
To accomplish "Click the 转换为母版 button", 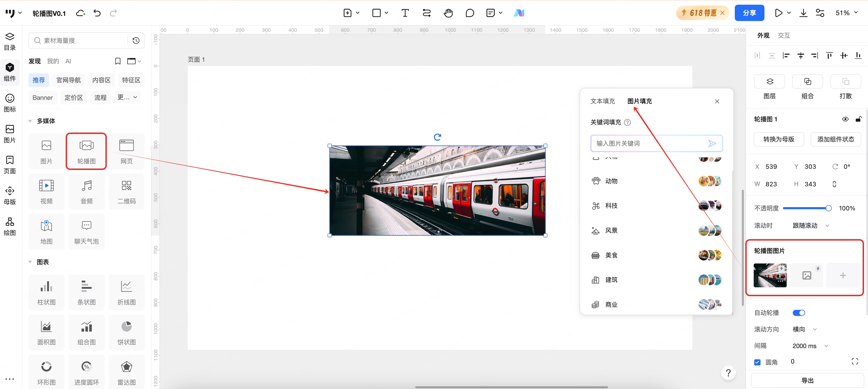I will point(779,139).
